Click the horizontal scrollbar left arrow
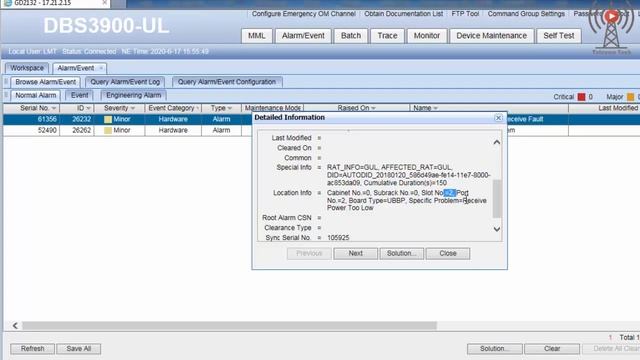 coord(15,326)
